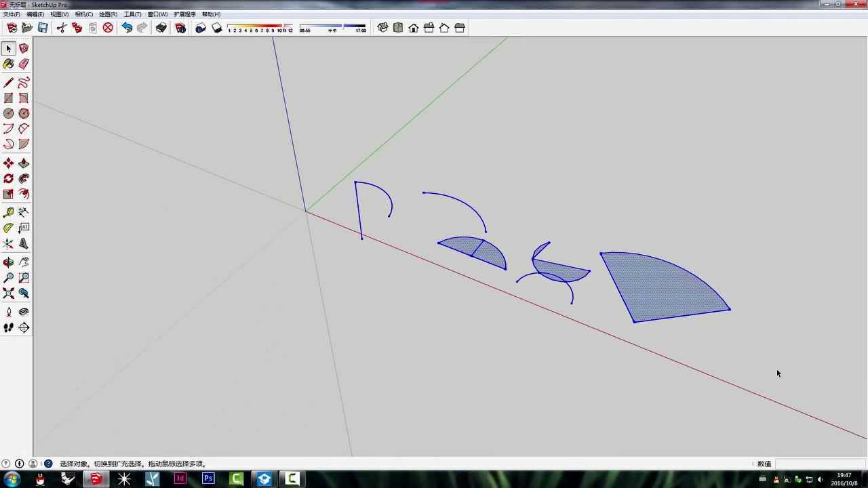
Task: Select the Protractor tool
Action: point(8,228)
